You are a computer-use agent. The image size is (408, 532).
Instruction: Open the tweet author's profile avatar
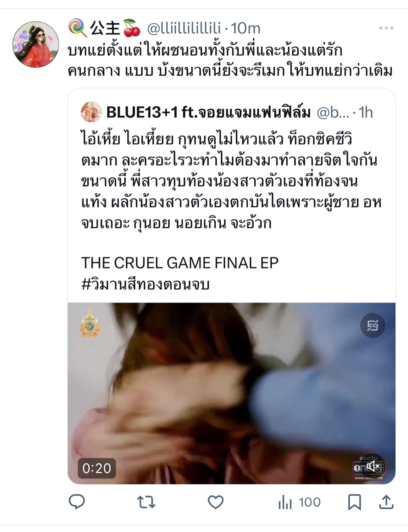tap(35, 44)
